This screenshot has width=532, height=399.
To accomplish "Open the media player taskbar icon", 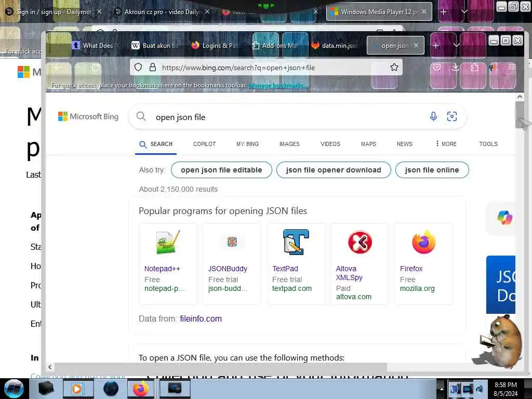I will [77, 389].
